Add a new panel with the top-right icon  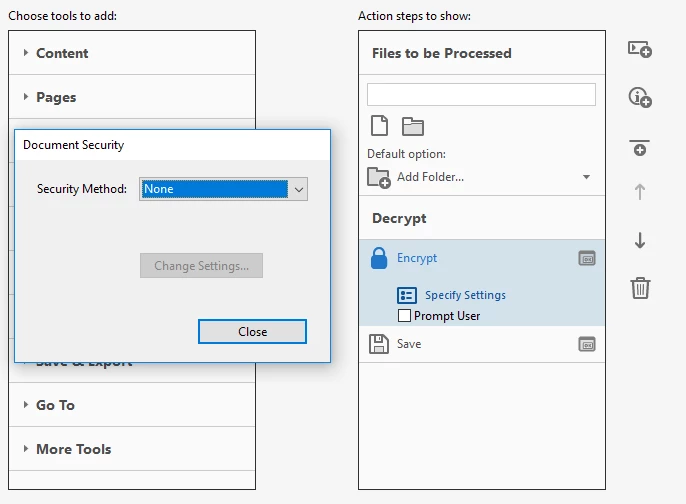click(640, 49)
